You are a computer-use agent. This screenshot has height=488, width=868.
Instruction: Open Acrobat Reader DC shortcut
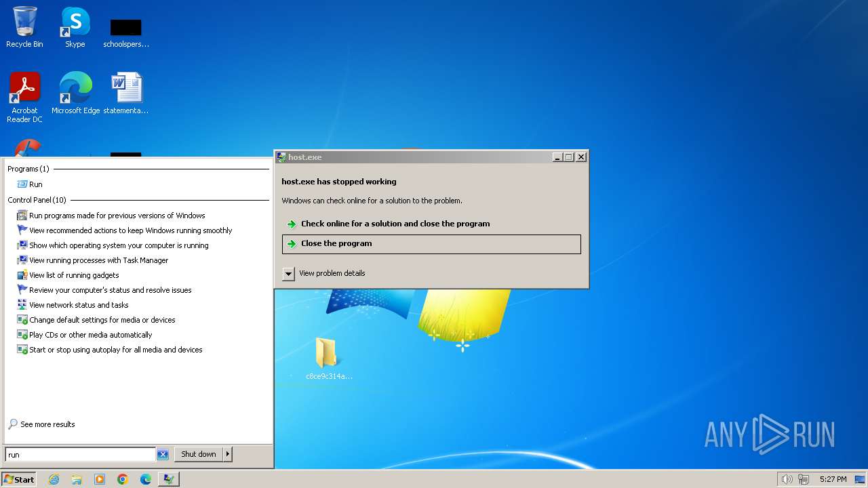pos(24,97)
